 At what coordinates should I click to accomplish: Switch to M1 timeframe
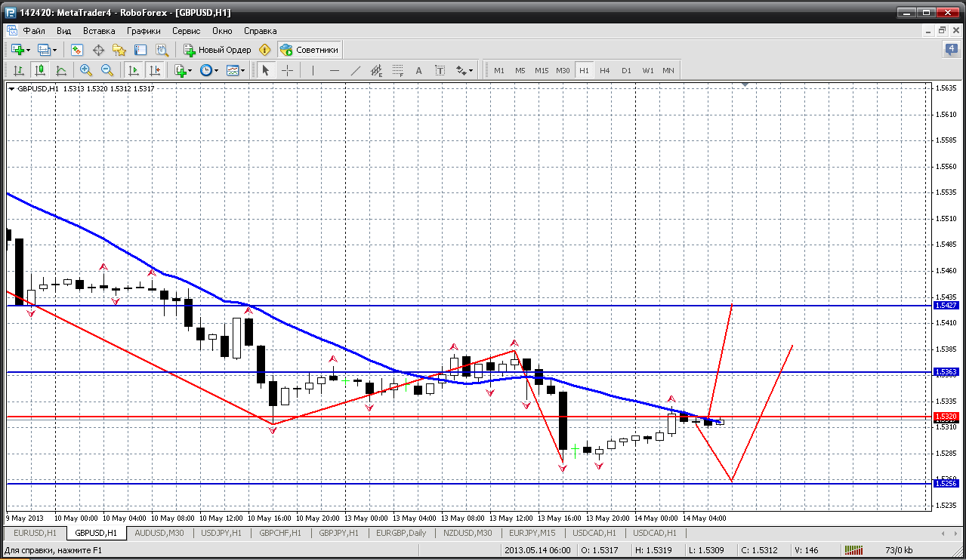click(x=499, y=70)
